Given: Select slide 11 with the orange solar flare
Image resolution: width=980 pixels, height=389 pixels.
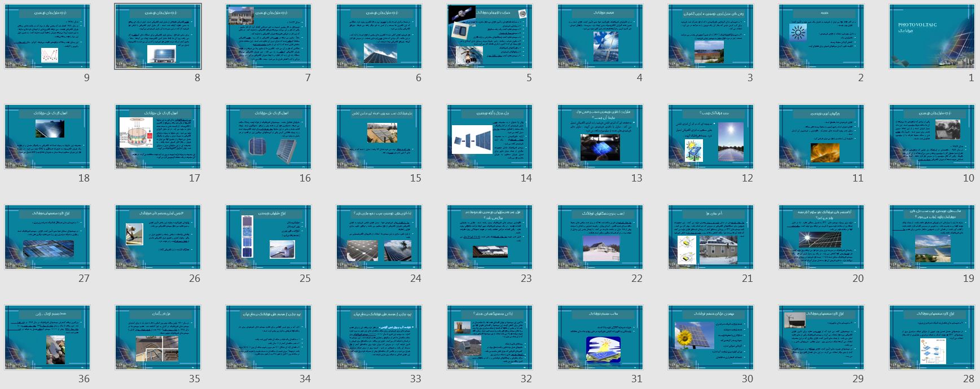Looking at the screenshot, I should pyautogui.click(x=821, y=137).
